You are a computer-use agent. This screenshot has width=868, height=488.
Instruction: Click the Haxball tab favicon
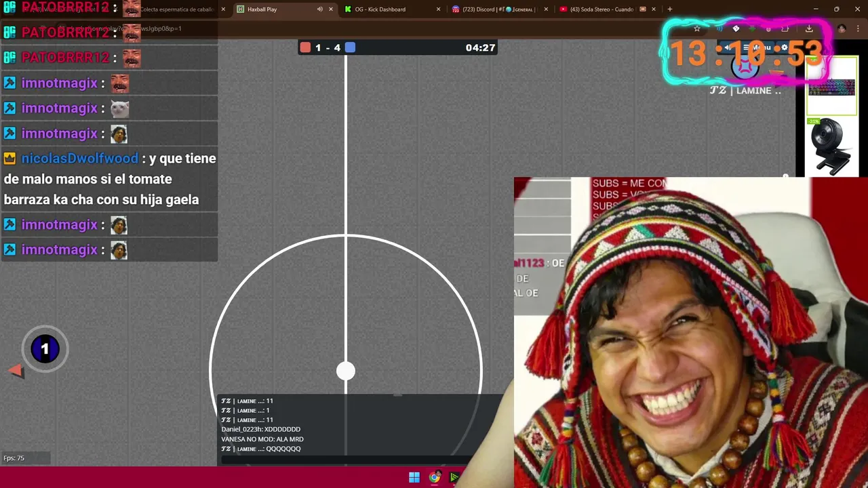[x=240, y=9]
